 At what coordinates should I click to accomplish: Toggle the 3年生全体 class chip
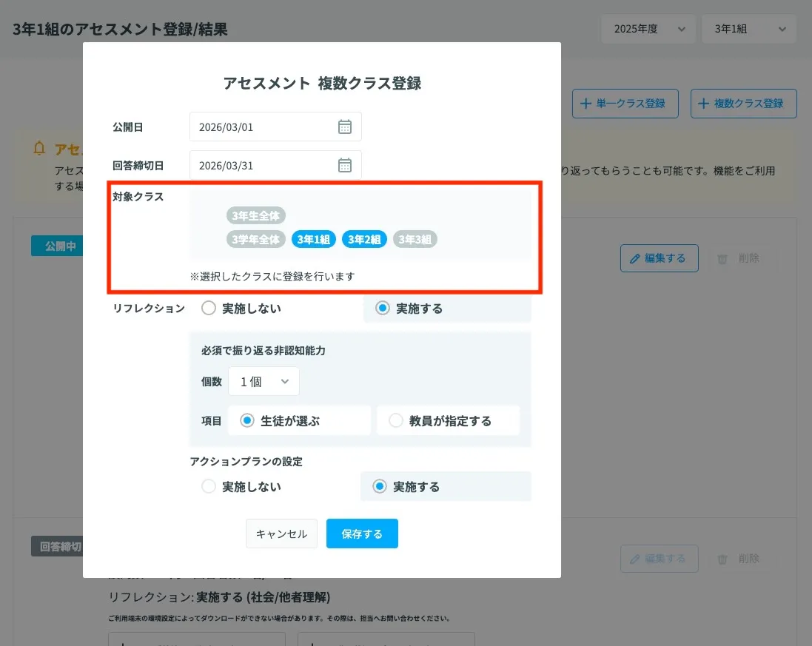click(256, 215)
